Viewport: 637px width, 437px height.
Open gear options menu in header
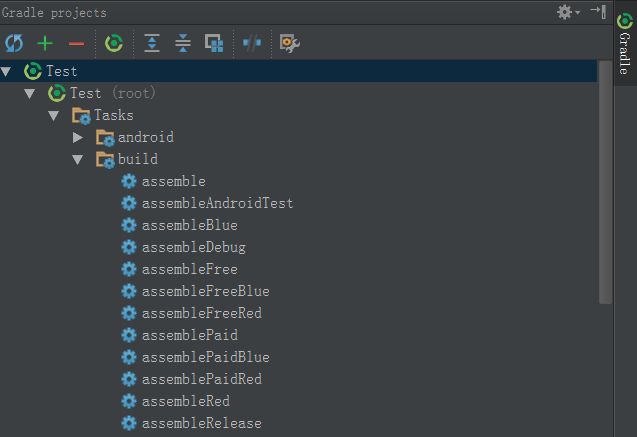[x=568, y=12]
